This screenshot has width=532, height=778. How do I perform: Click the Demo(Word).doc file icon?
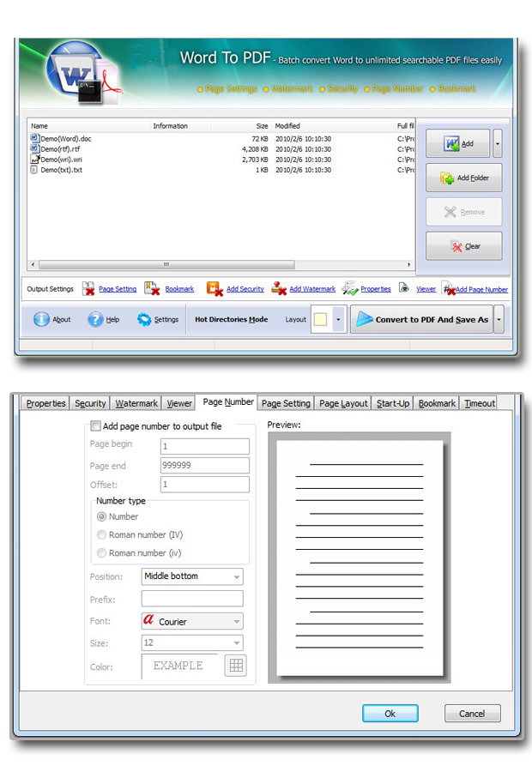(34, 138)
